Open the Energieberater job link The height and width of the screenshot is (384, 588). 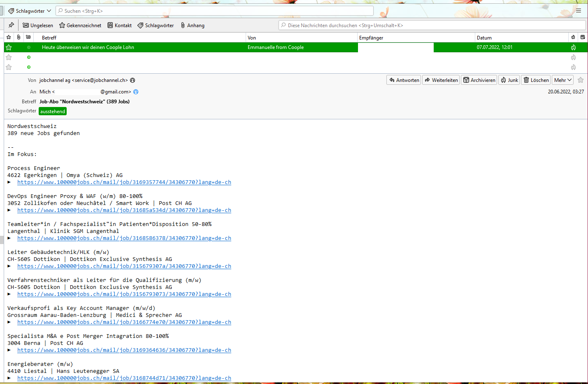[x=124, y=378]
